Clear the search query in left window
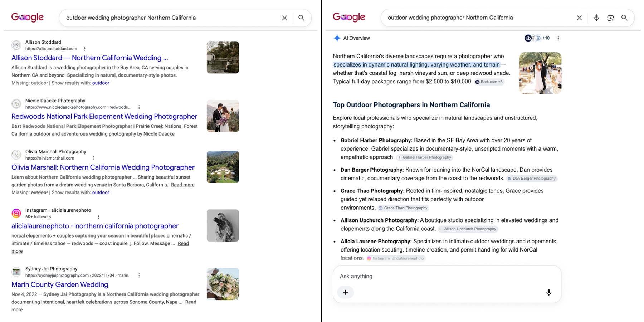The width and height of the screenshot is (644, 322). (x=284, y=18)
